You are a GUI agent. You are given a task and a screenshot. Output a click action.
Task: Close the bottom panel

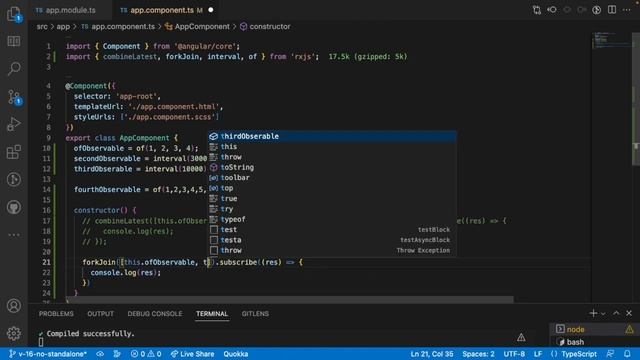629,313
